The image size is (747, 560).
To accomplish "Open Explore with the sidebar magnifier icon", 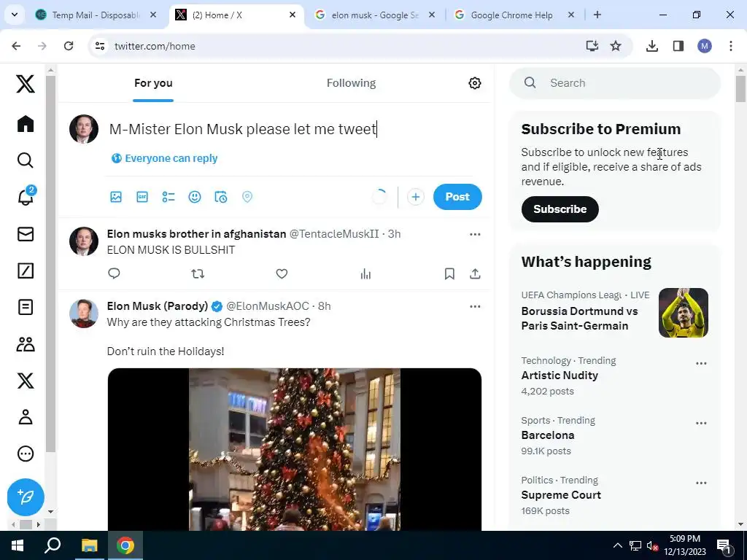I will tap(26, 160).
